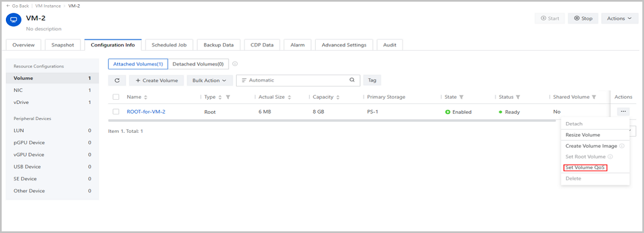The width and height of the screenshot is (644, 233).
Task: Toggle the select-all header checkbox
Action: coord(116,97)
